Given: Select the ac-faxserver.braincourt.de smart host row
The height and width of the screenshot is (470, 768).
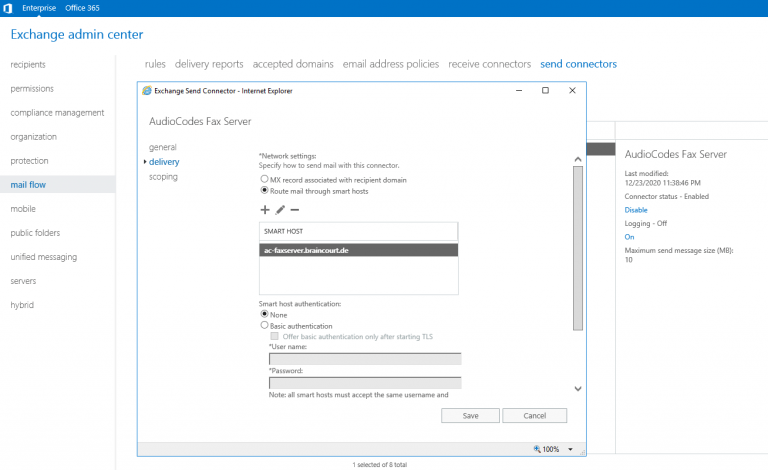Looking at the screenshot, I should point(357,250).
